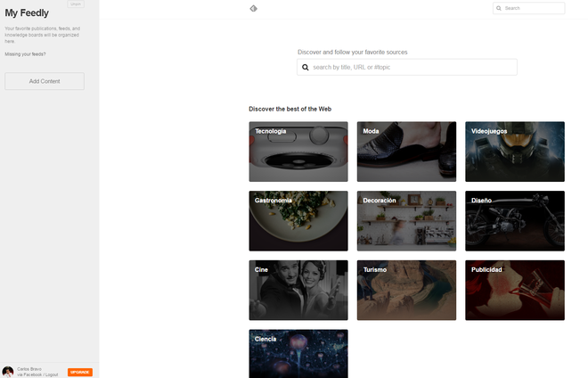Click the Carlos Bravo user name
The image size is (588, 378).
point(29,369)
